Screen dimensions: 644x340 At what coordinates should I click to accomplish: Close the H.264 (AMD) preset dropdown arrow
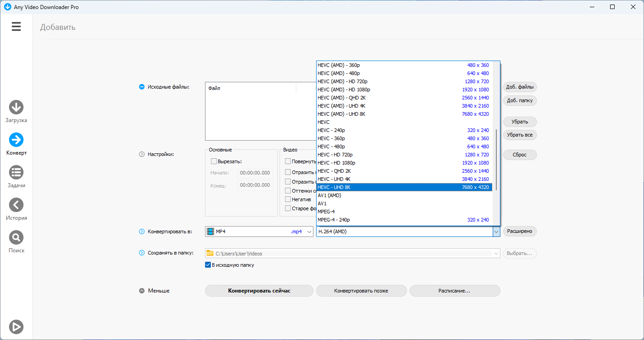click(x=496, y=231)
